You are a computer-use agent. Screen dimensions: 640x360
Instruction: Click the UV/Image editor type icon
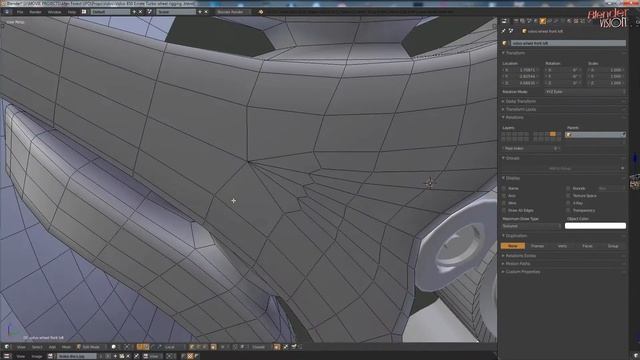click(x=7, y=356)
